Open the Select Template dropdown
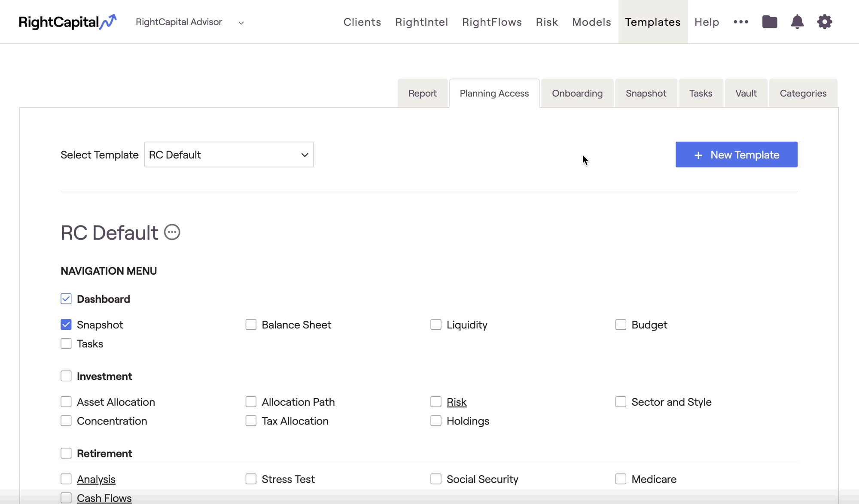 [x=229, y=155]
